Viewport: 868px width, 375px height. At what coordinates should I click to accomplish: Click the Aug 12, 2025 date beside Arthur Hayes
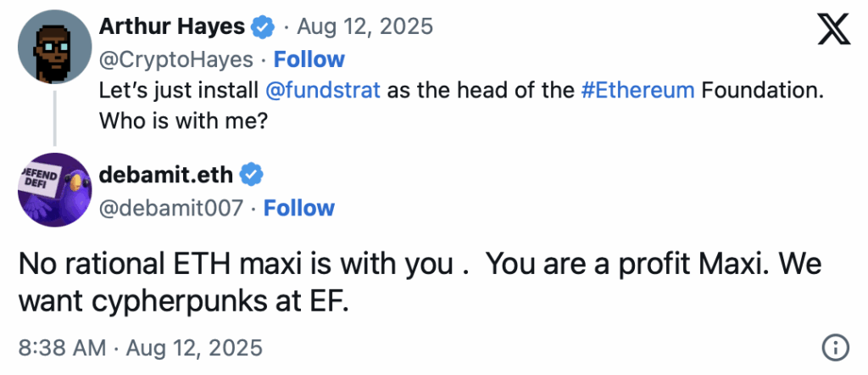coord(364,26)
